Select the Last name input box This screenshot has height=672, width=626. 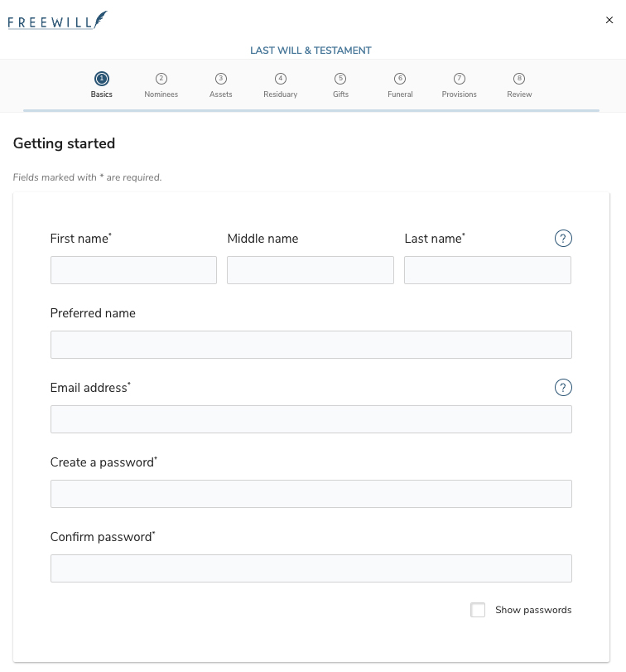[x=488, y=270]
